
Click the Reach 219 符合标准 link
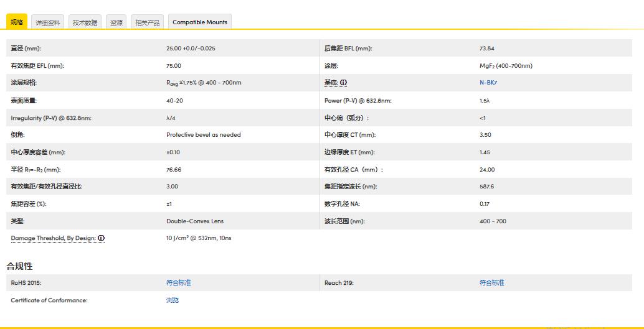pos(491,283)
